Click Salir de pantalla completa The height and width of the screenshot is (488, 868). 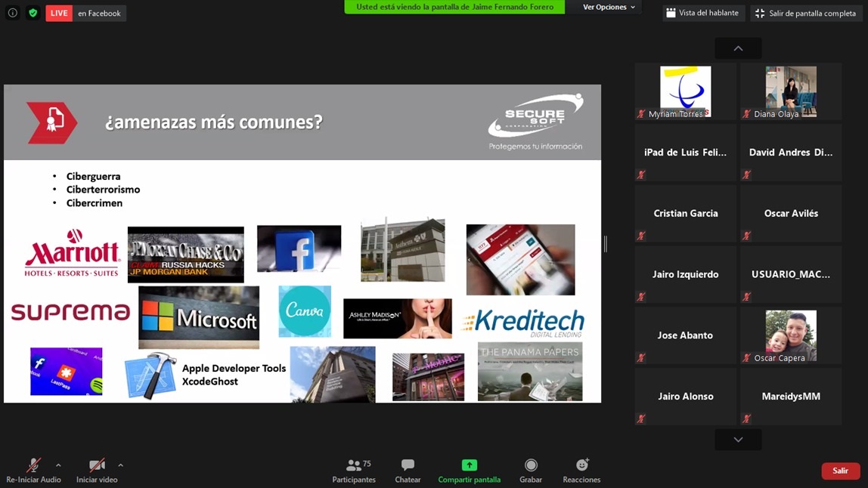(x=806, y=14)
